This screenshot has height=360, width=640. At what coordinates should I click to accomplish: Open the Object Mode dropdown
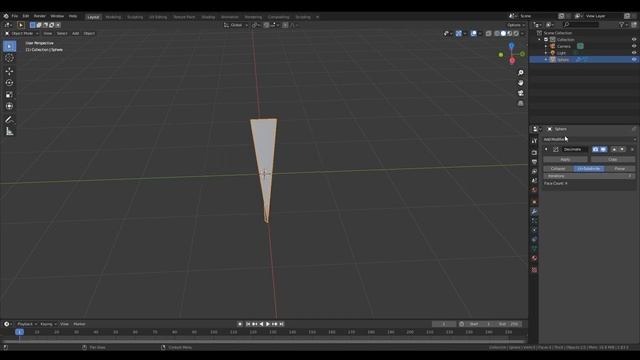click(x=21, y=33)
